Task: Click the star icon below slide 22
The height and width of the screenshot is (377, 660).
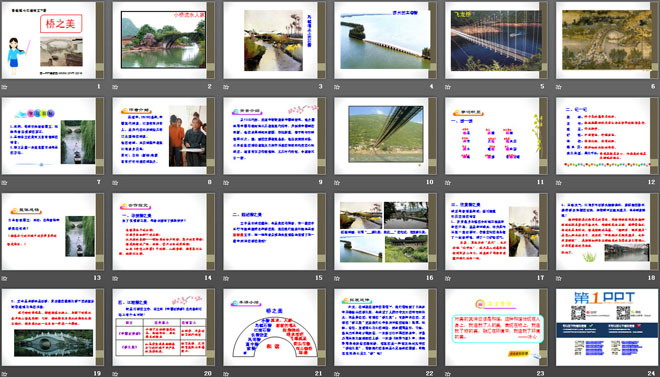Action: [x=337, y=374]
